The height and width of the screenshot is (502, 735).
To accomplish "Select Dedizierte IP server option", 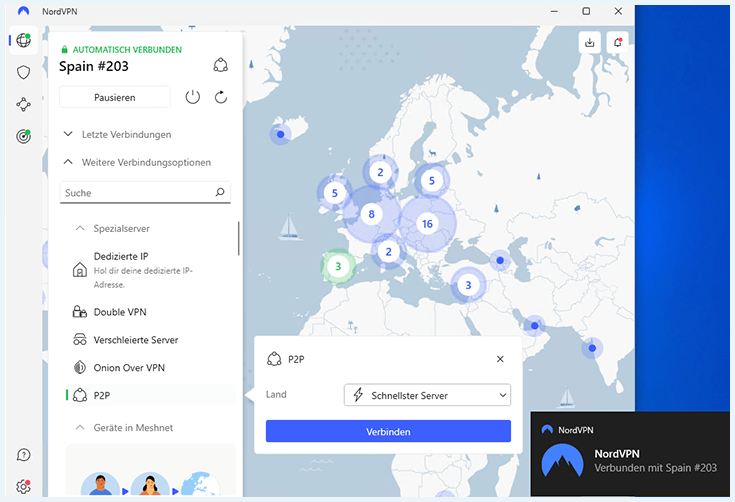I will tap(150, 270).
